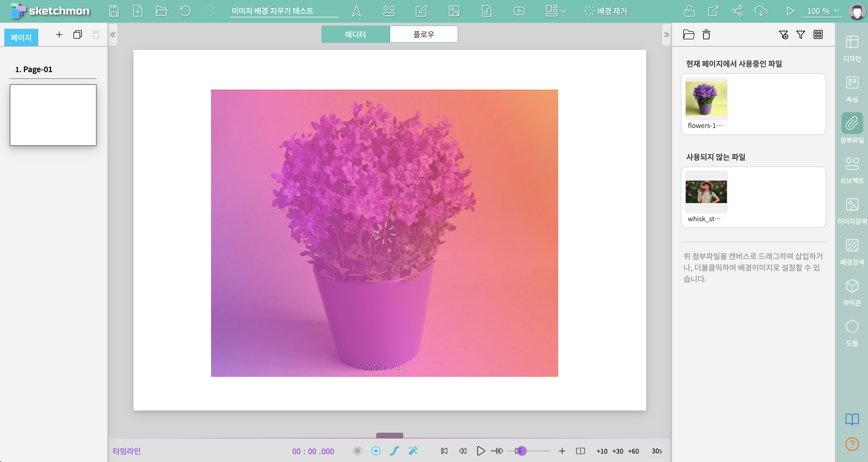Click the +30 timeline extend button

pyautogui.click(x=617, y=451)
